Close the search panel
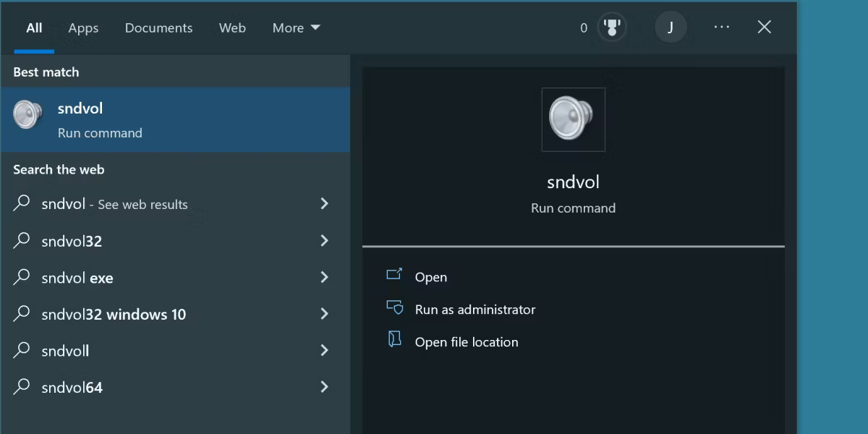The image size is (868, 434). [764, 27]
